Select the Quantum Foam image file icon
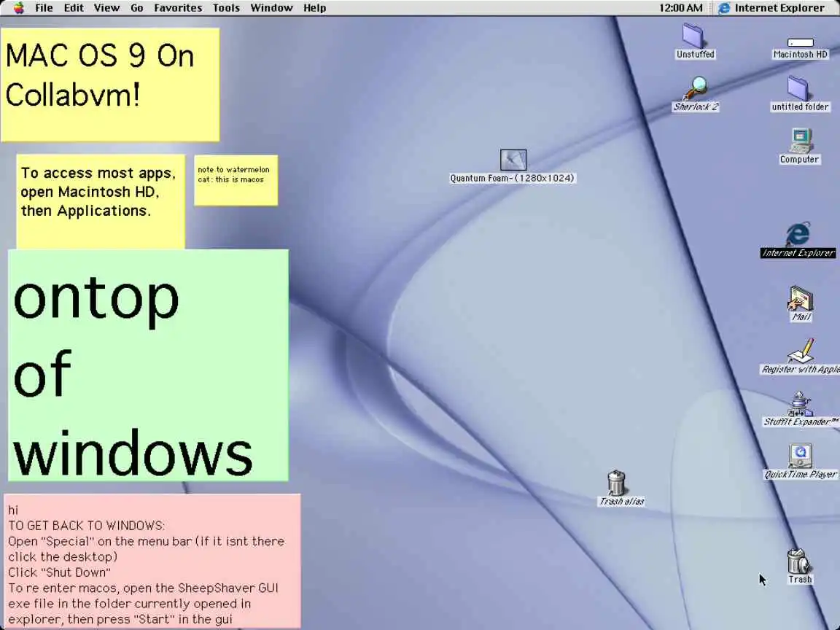 tap(513, 160)
